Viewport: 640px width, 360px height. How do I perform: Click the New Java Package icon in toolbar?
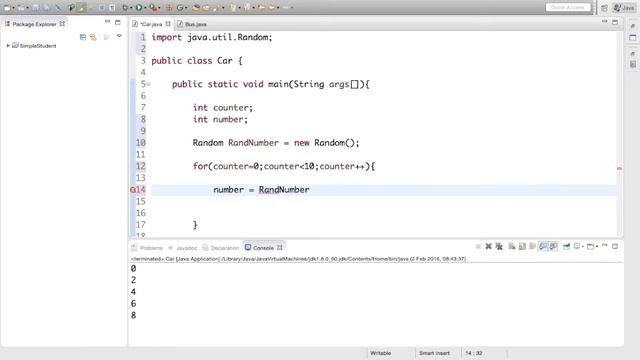click(x=169, y=7)
